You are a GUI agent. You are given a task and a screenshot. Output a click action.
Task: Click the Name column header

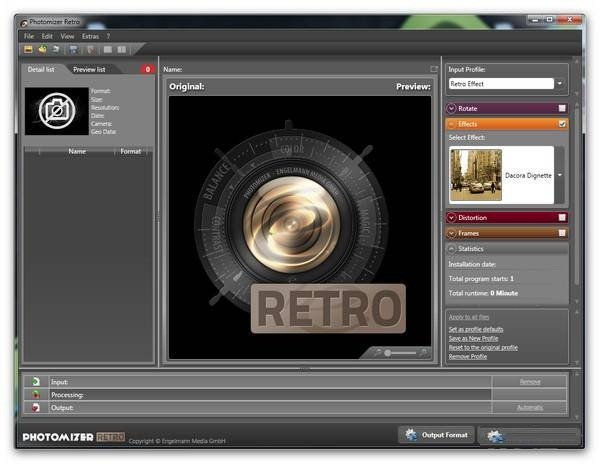77,151
